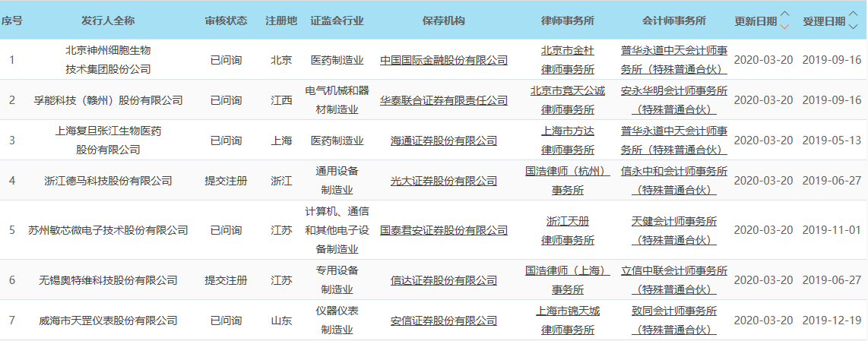Select issuer 威海市天罡仪表股份有限公司
The image size is (868, 341).
point(108,320)
